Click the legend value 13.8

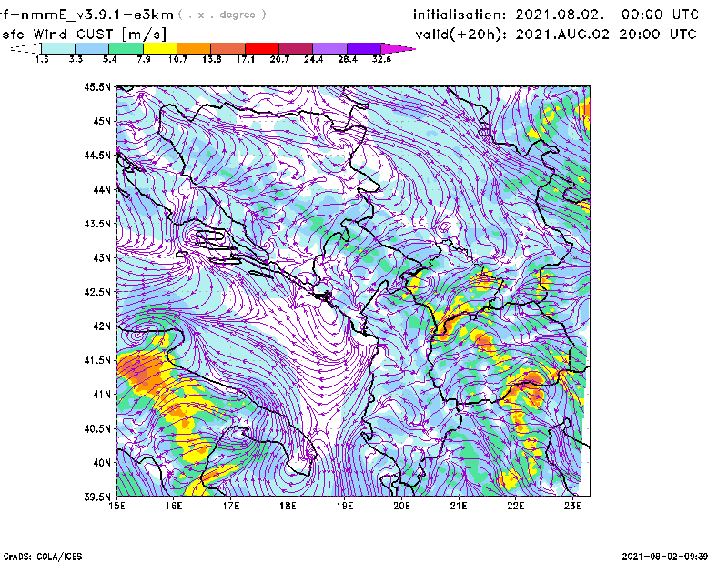(212, 59)
